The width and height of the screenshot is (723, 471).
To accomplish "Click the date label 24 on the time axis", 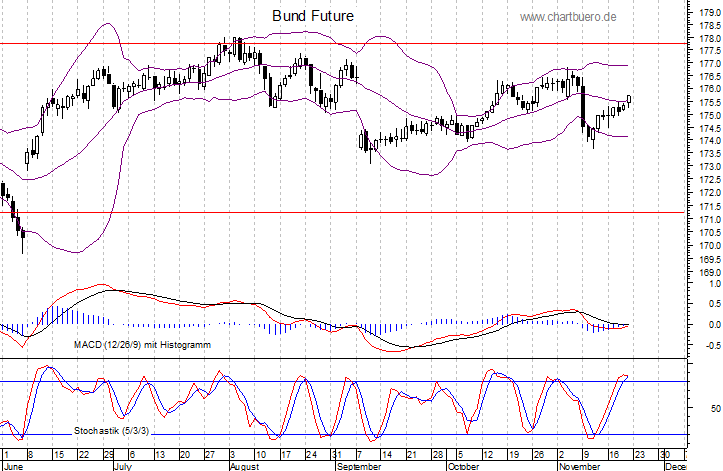I will 311,455.
